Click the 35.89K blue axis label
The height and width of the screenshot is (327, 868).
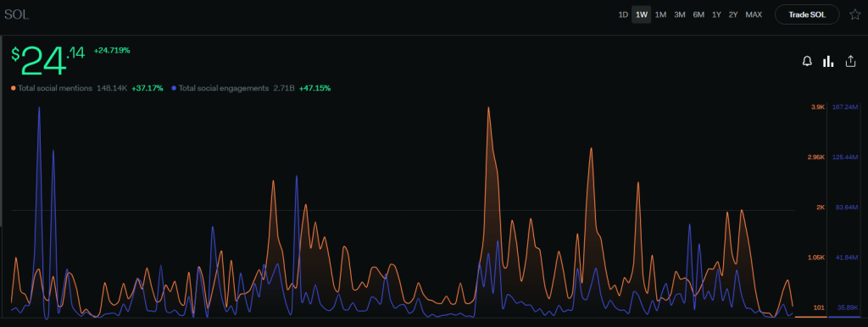pos(848,308)
